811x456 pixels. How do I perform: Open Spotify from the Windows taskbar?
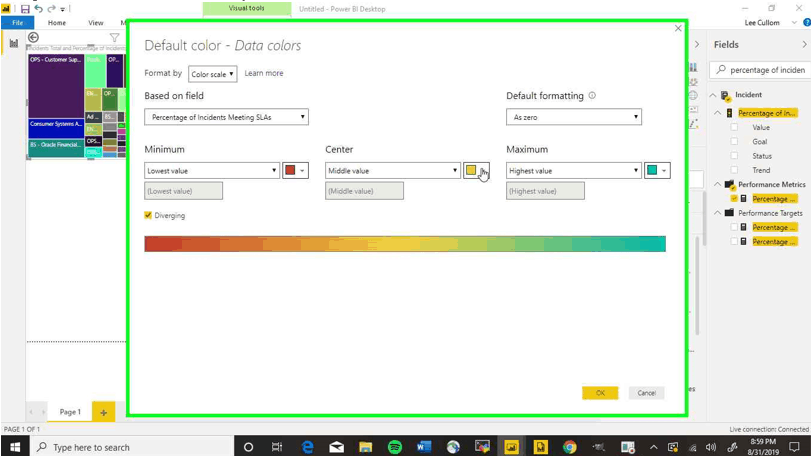(x=395, y=447)
